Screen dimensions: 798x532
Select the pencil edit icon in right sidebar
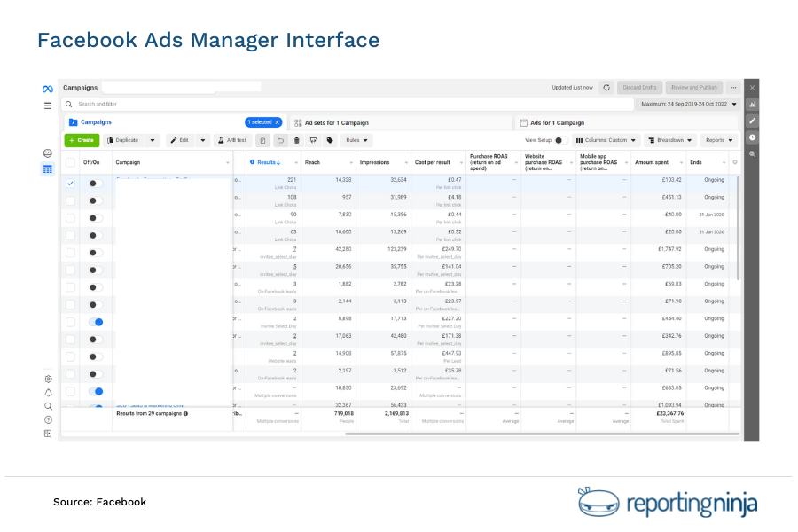click(x=752, y=121)
